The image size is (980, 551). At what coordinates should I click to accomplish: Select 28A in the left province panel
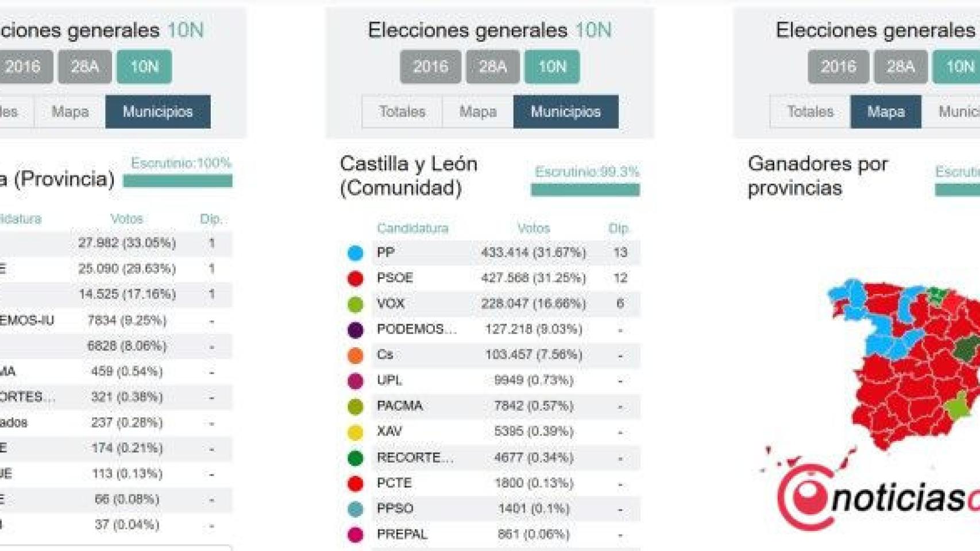[84, 67]
